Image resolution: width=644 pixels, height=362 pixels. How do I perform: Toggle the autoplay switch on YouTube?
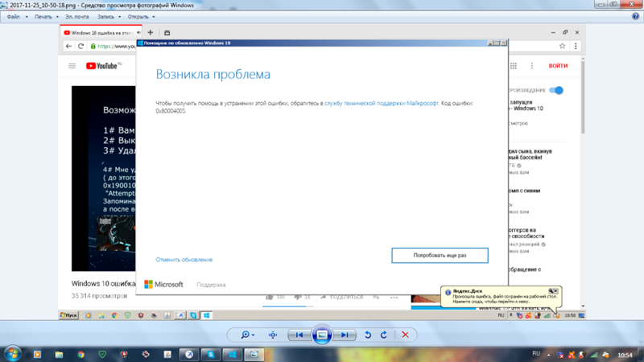click(x=556, y=90)
